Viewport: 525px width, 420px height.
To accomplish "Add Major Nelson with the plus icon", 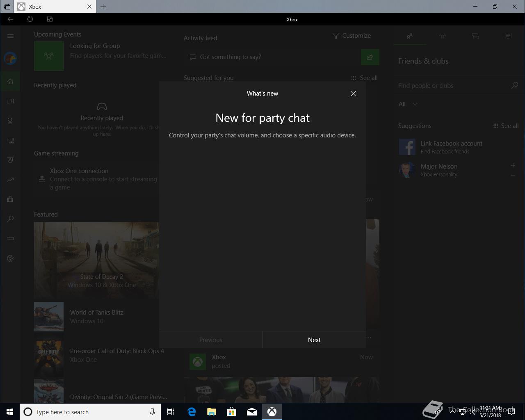I will pos(513,165).
